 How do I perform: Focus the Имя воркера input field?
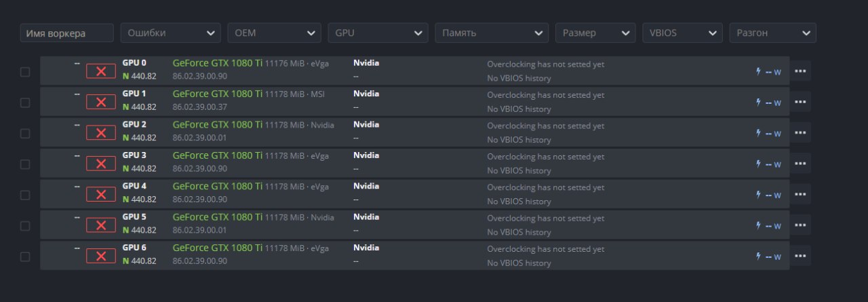tap(66, 33)
